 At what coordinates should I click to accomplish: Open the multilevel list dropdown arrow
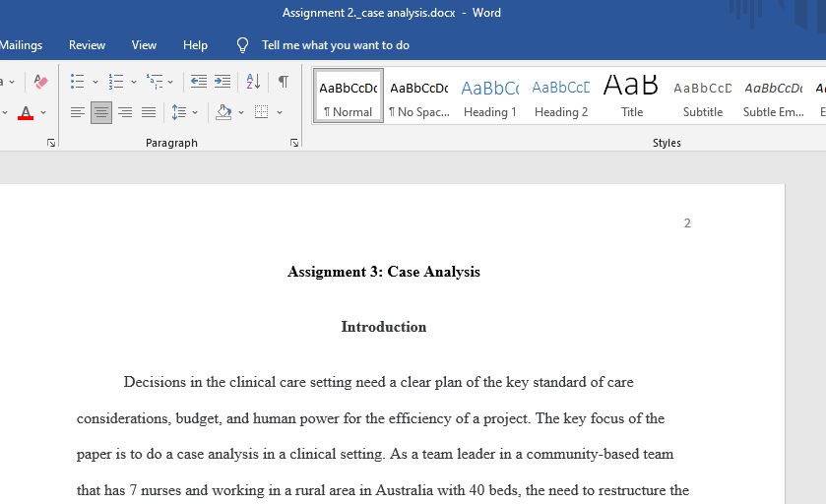coord(170,82)
